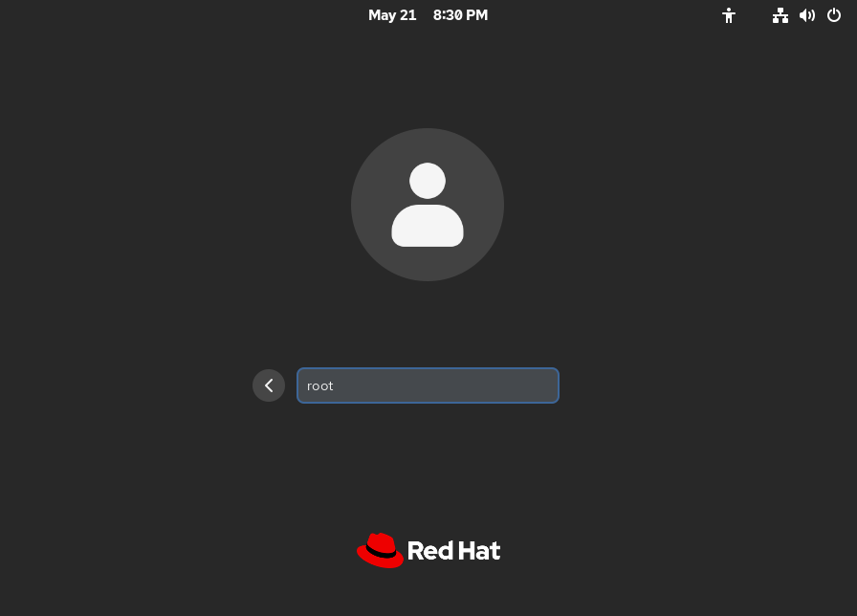Click the power icon in top bar

click(x=834, y=15)
